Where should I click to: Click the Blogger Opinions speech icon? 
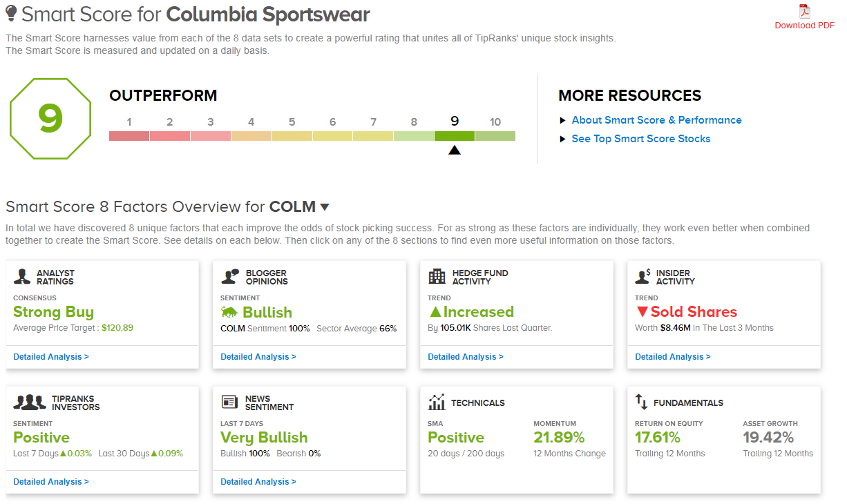click(230, 276)
